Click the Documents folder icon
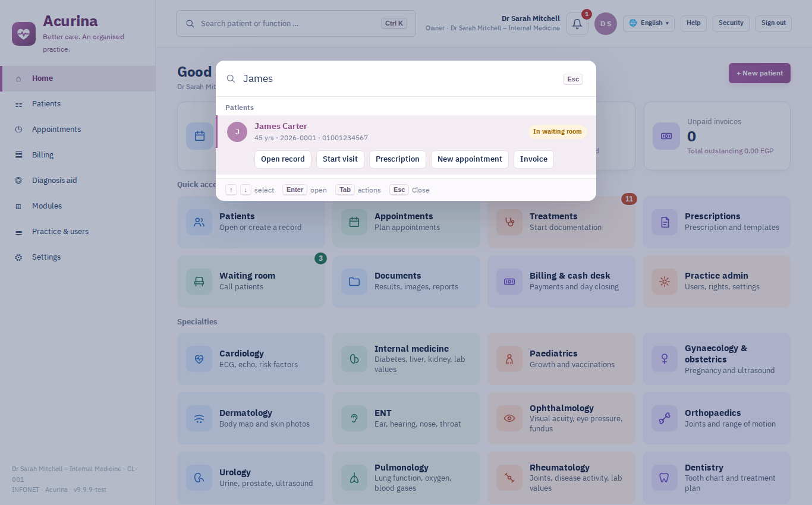This screenshot has height=505, width=812. (x=354, y=282)
